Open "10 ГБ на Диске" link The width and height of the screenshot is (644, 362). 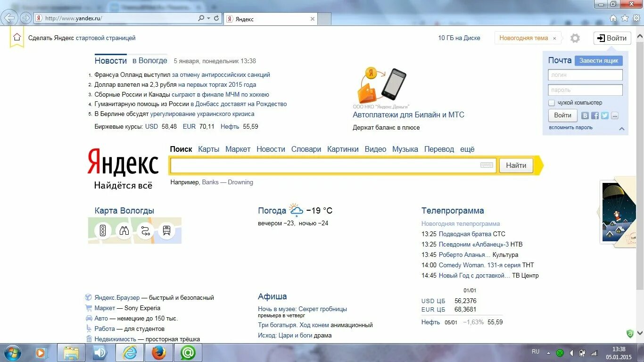point(459,38)
